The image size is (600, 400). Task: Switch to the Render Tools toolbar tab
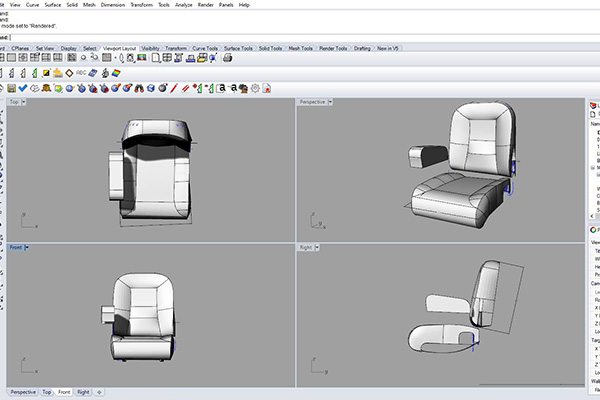click(335, 47)
